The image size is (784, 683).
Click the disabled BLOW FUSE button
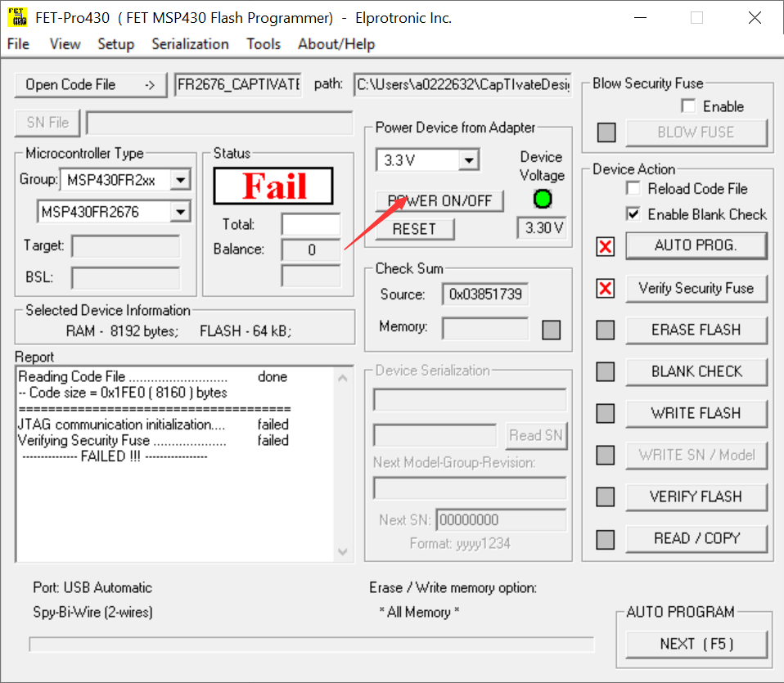(696, 133)
